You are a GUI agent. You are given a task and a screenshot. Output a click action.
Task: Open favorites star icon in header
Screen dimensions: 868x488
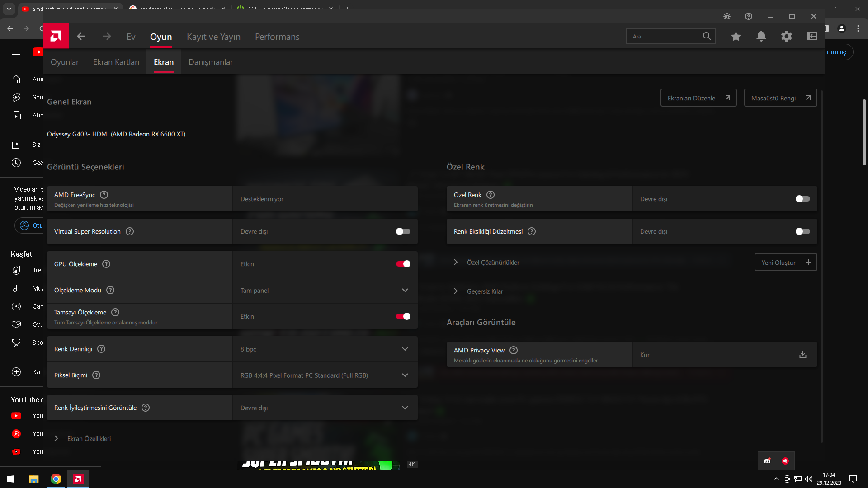click(x=736, y=36)
